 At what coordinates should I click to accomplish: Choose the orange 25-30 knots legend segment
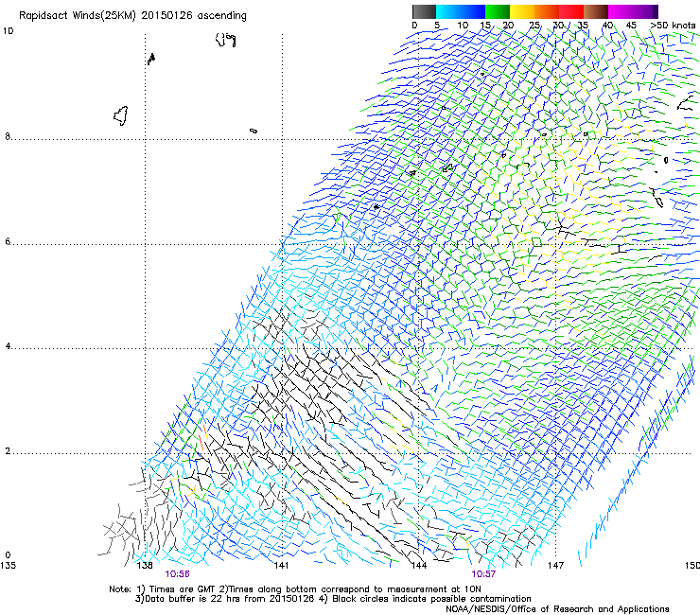tap(547, 11)
